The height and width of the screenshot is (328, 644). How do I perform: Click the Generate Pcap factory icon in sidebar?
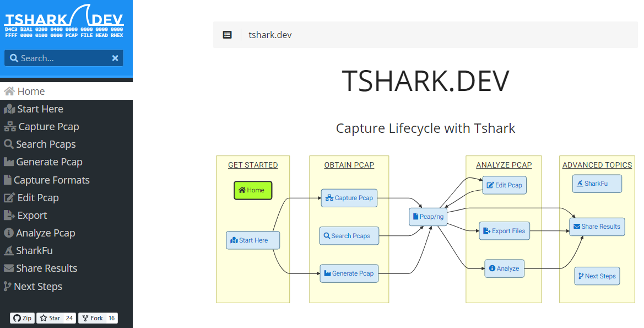click(9, 162)
